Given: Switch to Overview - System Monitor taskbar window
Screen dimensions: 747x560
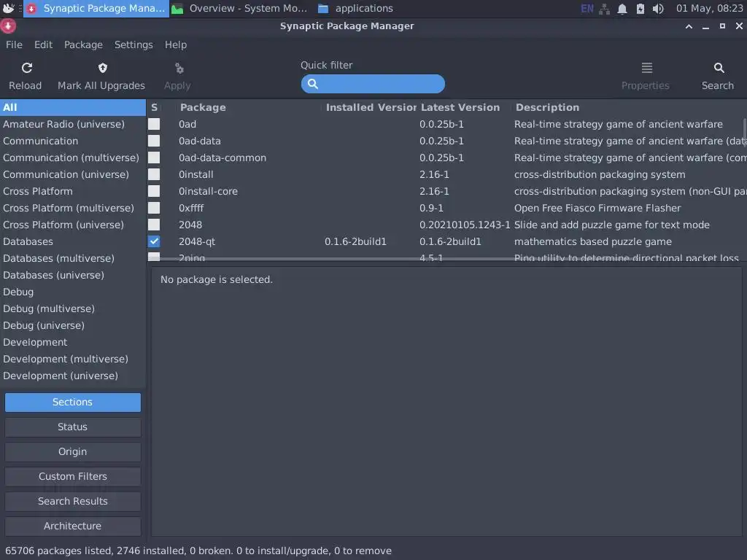Looking at the screenshot, I should (x=239, y=8).
